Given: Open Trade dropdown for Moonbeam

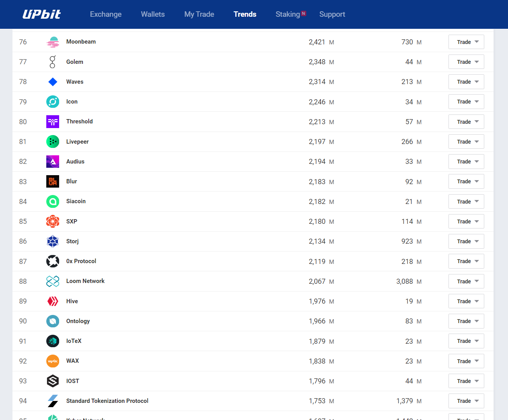Looking at the screenshot, I should click(x=466, y=42).
